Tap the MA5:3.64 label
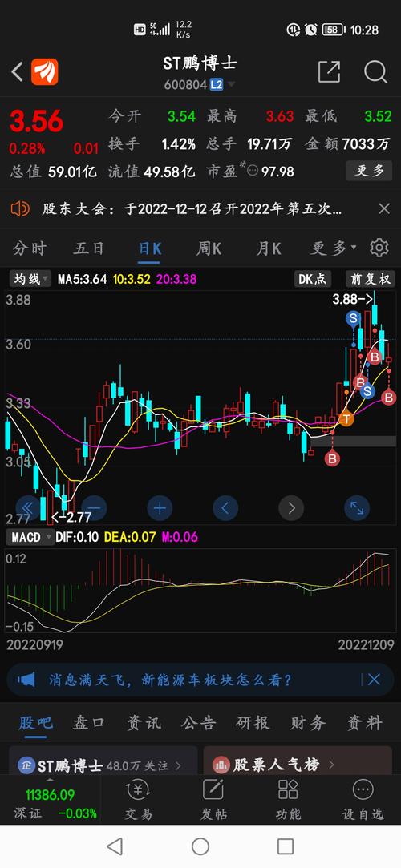 (82, 279)
